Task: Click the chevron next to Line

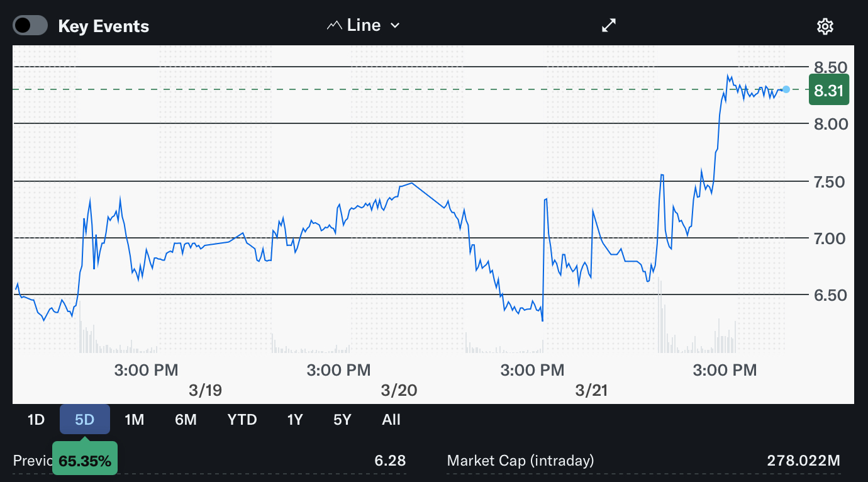Action: tap(395, 26)
